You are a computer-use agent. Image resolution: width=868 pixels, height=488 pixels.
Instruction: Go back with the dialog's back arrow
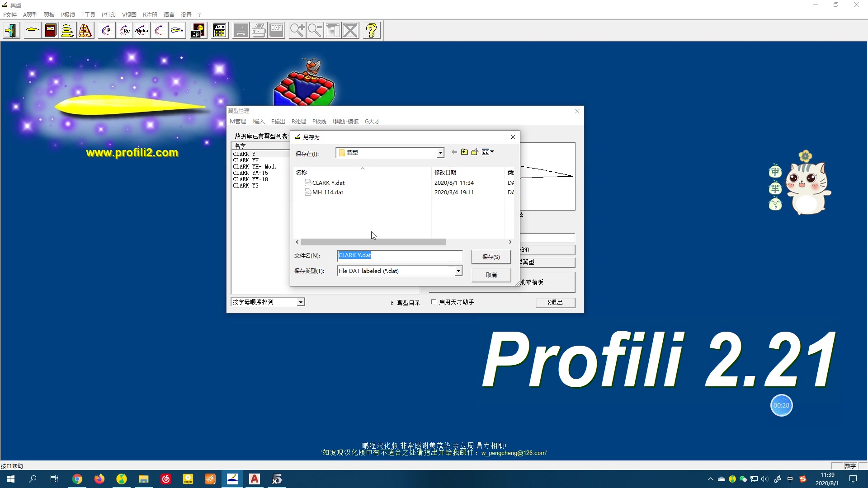point(454,152)
